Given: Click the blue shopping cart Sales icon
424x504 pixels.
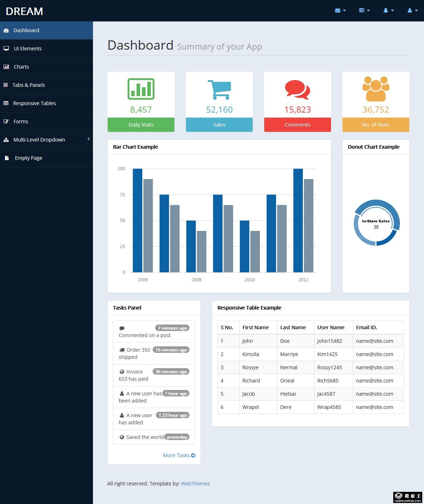Looking at the screenshot, I should (x=219, y=89).
